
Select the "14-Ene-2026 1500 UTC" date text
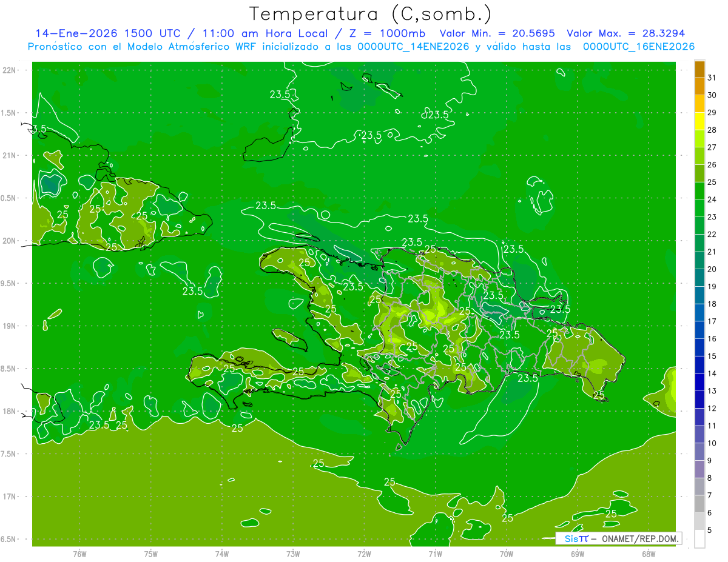tap(107, 33)
